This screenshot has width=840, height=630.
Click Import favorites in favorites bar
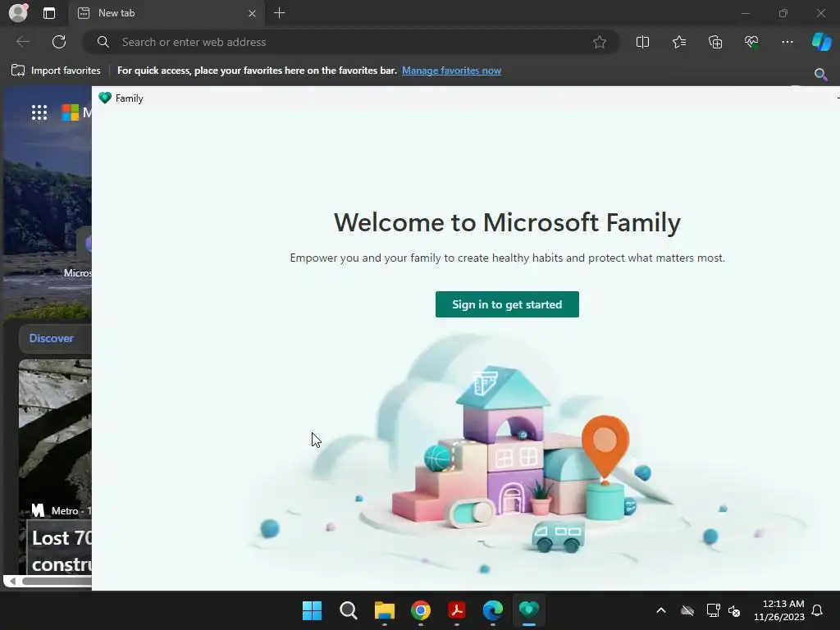pyautogui.click(x=57, y=71)
